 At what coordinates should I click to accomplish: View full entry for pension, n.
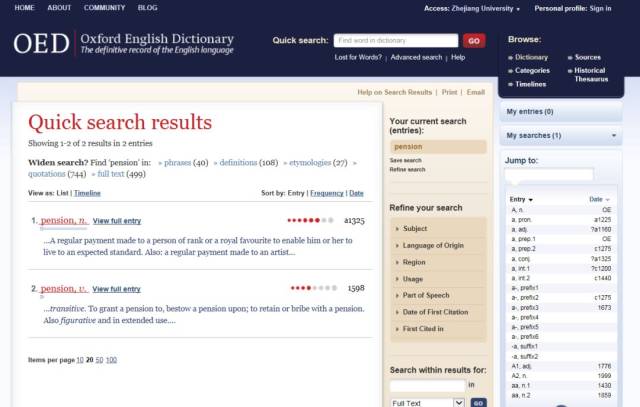[117, 221]
